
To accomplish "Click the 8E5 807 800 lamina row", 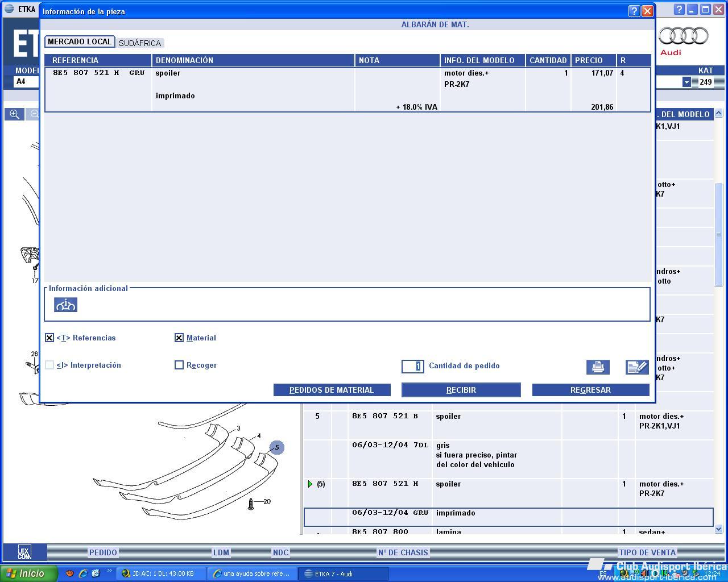I will click(508, 532).
